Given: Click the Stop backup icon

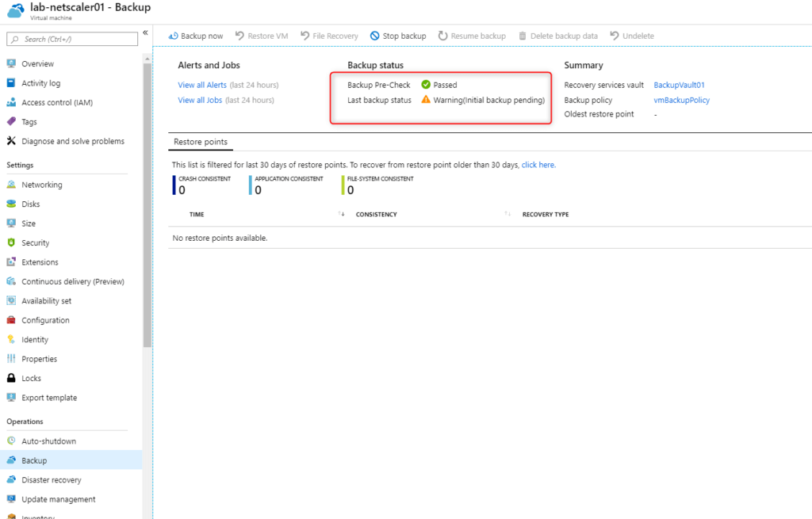Looking at the screenshot, I should [x=374, y=36].
